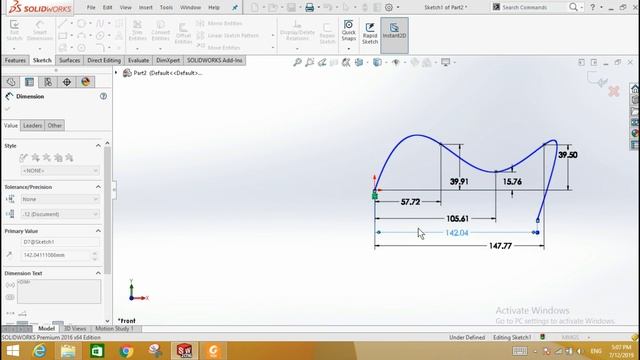Open the FeatureManager design tree tab
Image resolution: width=640 pixels, height=360 pixels.
[x=11, y=82]
